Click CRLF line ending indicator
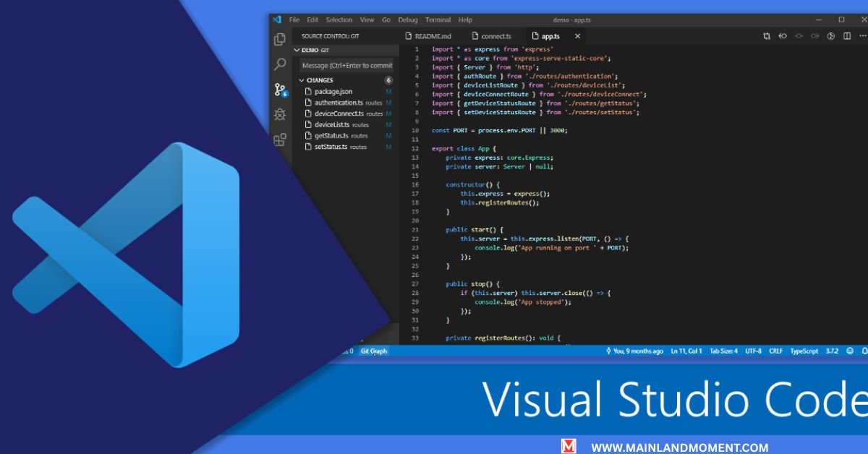This screenshot has width=868, height=454. tap(776, 351)
